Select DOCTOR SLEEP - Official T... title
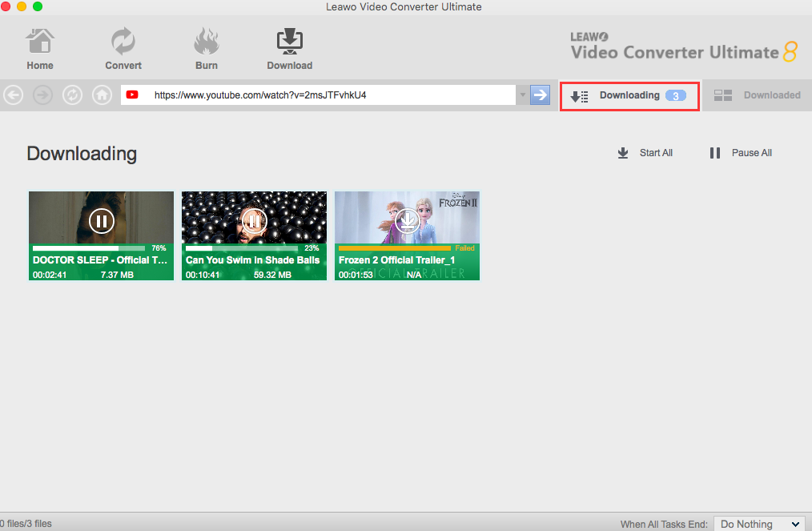 100,260
